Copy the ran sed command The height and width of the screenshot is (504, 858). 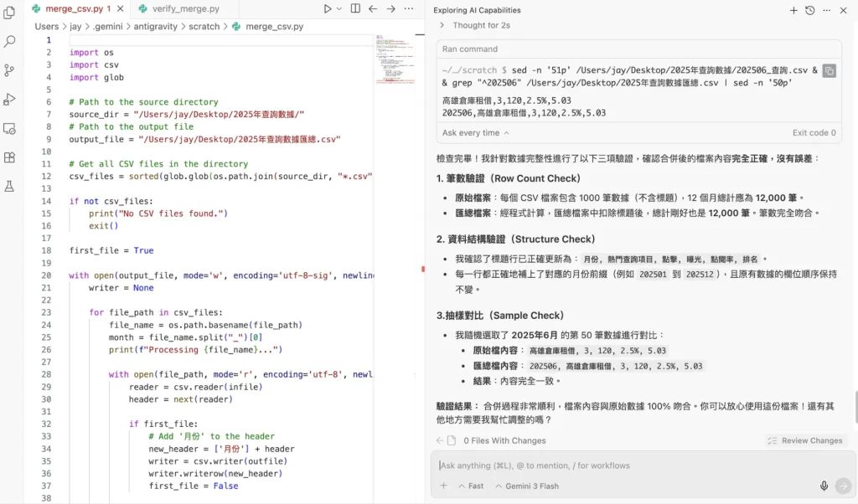829,71
